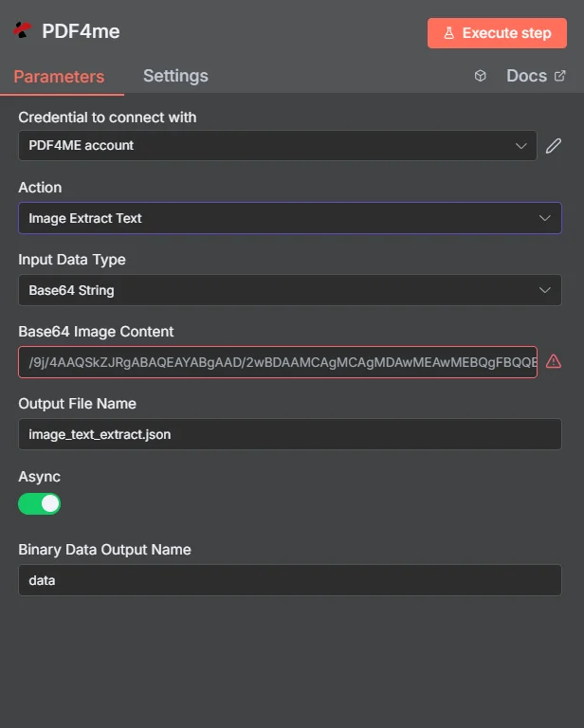Click the Action label
584x728 pixels.
click(40, 188)
